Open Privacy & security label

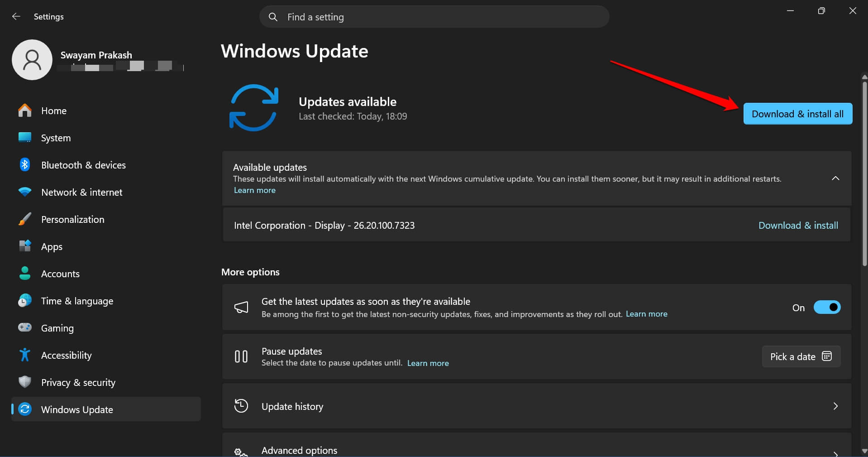pyautogui.click(x=78, y=382)
